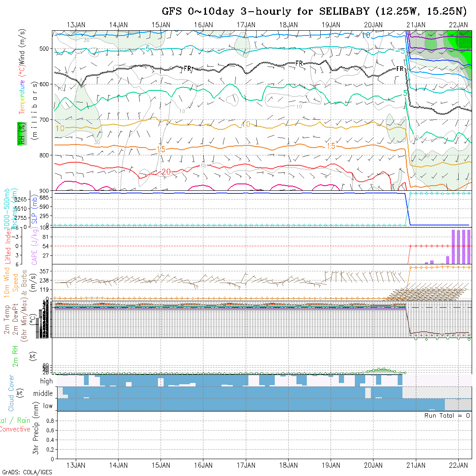Viewport: 476px width, 476px height.
Task: Click the 500 millibar axis label
Action: click(x=45, y=49)
